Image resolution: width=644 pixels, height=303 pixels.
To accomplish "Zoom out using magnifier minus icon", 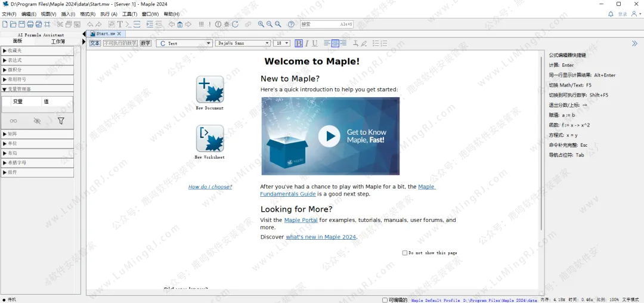I will pyautogui.click(x=270, y=24).
